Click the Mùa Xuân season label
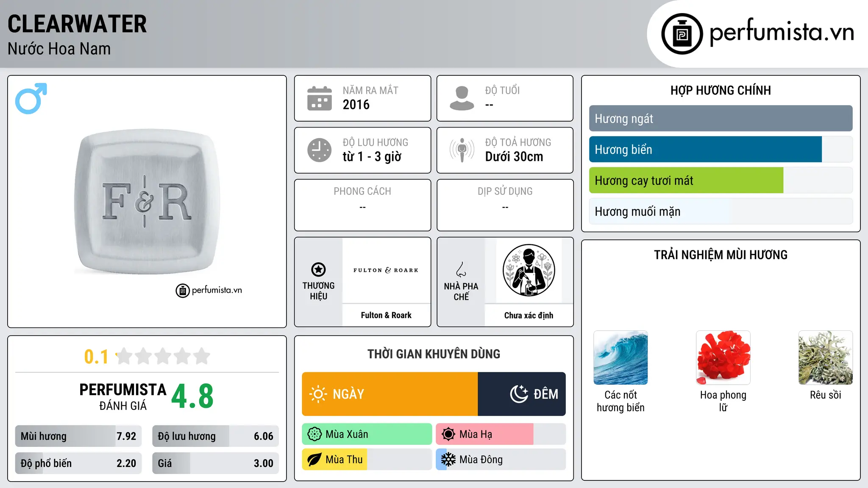The width and height of the screenshot is (868, 488). tap(347, 434)
